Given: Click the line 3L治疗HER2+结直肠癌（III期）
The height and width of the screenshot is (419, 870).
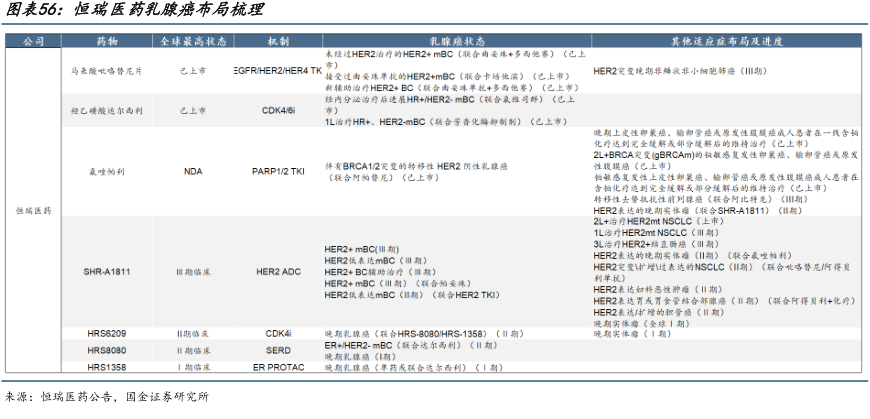Looking at the screenshot, I should (x=657, y=244).
